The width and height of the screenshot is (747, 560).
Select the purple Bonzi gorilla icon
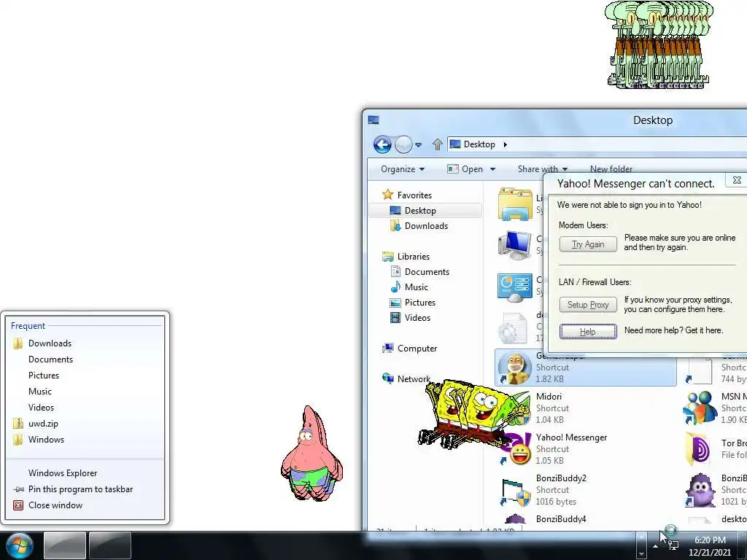click(700, 490)
